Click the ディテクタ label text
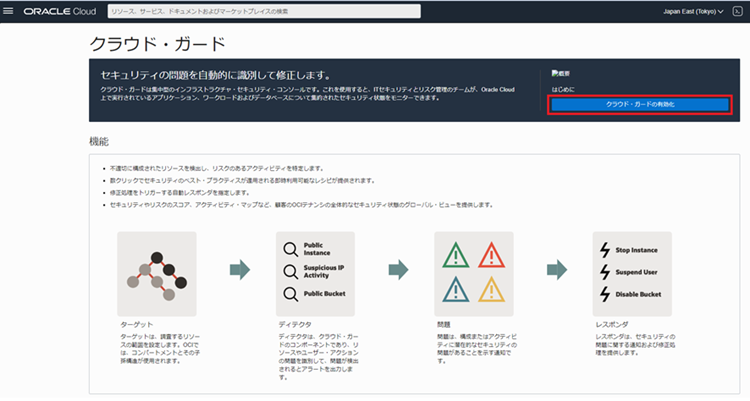 (x=295, y=324)
